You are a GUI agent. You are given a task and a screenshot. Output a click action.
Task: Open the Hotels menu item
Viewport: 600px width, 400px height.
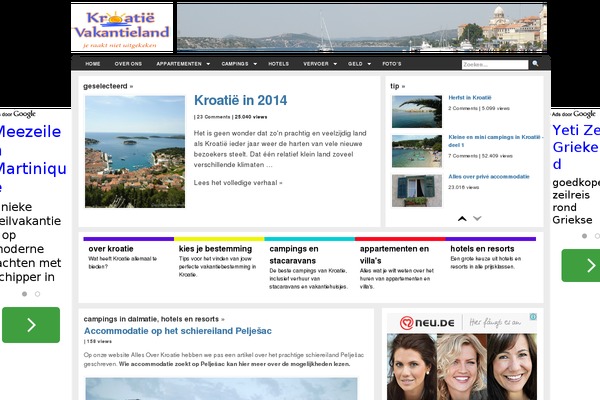point(279,64)
